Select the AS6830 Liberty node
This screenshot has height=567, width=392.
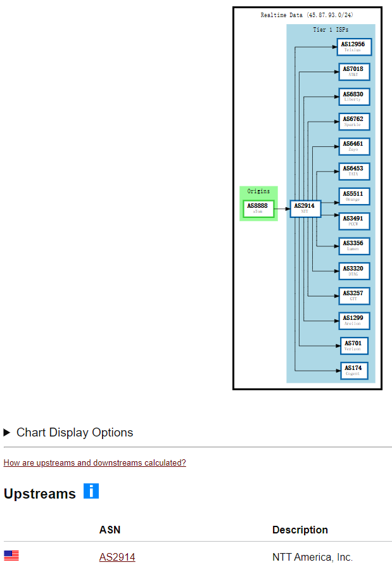click(353, 96)
